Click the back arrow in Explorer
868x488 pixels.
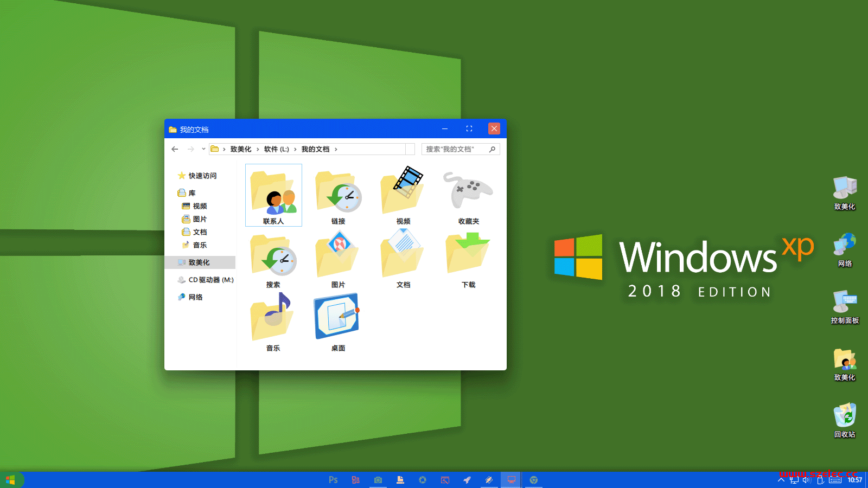coord(175,149)
